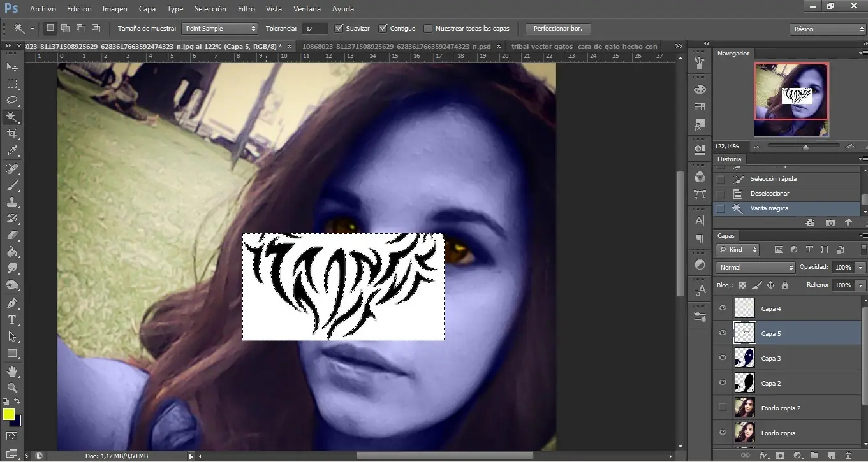This screenshot has width=868, height=462.
Task: Open the Navegador panel menu
Action: tap(863, 54)
